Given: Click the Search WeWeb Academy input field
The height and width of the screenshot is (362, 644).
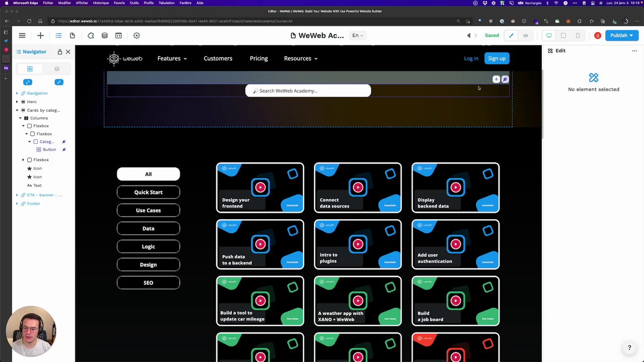Looking at the screenshot, I should (308, 90).
